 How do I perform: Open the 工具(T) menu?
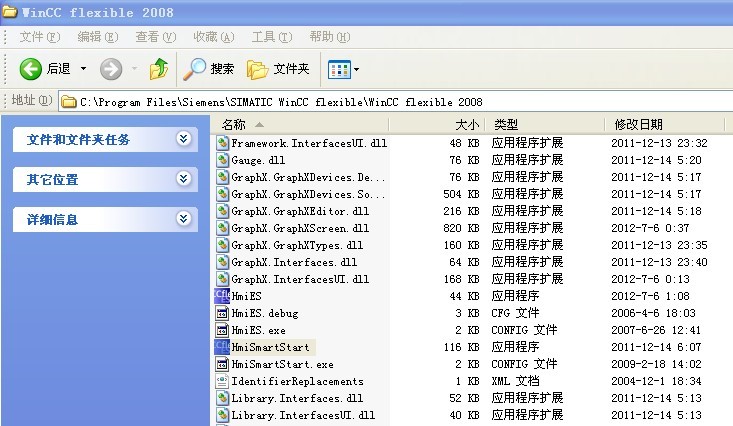click(x=272, y=37)
